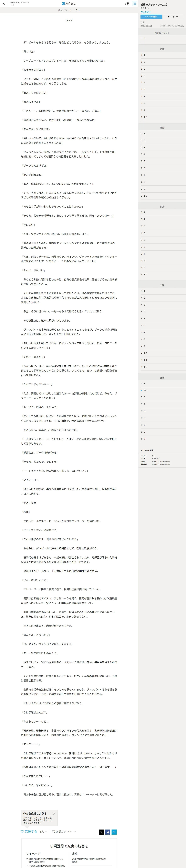Open the author 夢咲蕾花 link
The width and height of the screenshot is (186, 868).
pyautogui.click(x=144, y=8)
